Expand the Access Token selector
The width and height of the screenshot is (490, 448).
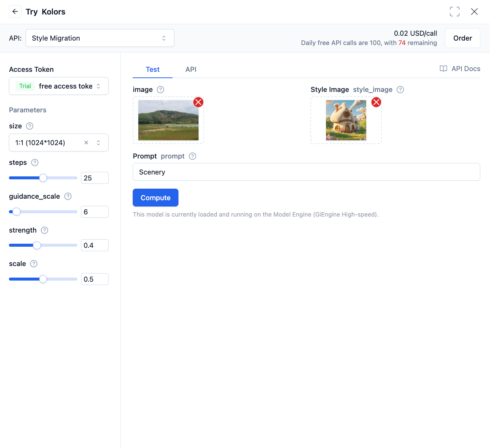click(x=59, y=86)
